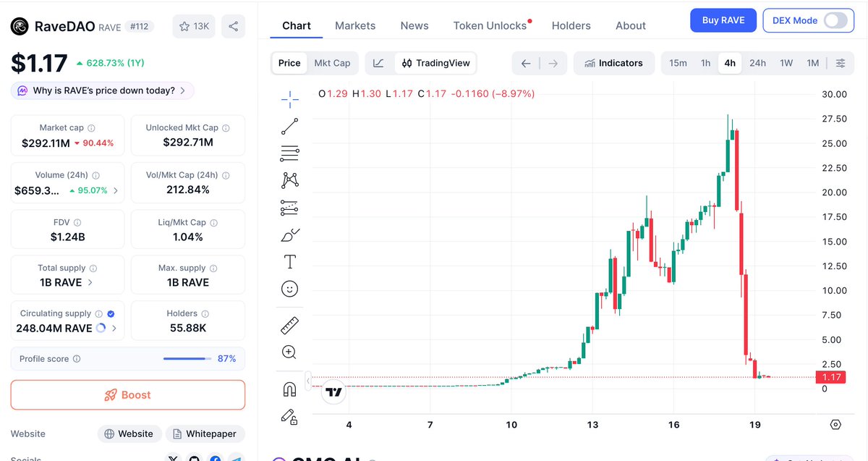The width and height of the screenshot is (868, 461).
Task: Click the 1.17 current price label
Action: (x=831, y=377)
